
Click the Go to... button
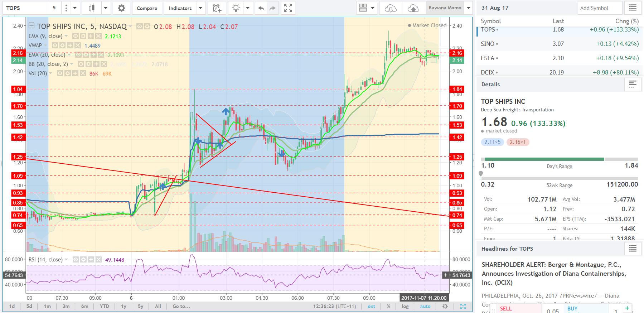tap(181, 306)
